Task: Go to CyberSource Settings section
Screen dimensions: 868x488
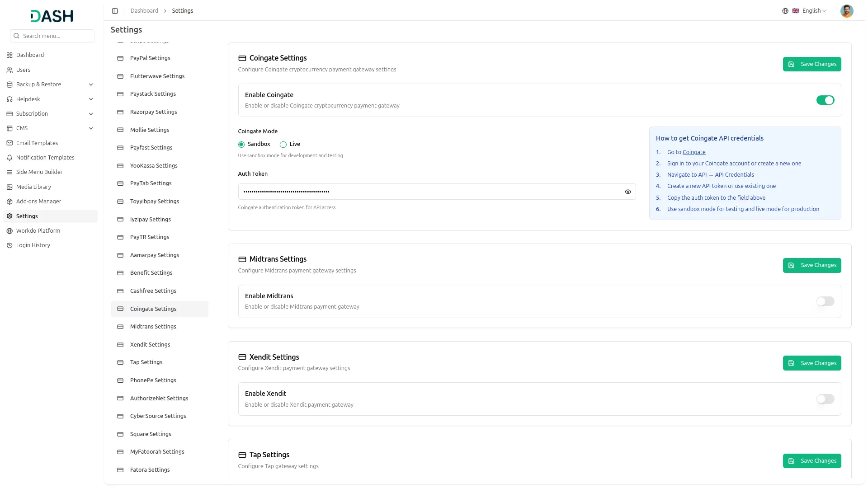Action: click(160, 416)
